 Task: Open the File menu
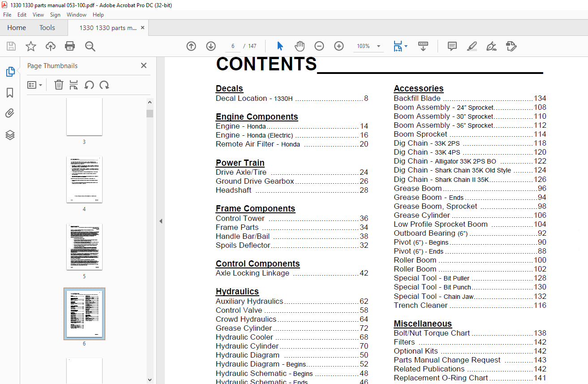coord(7,15)
